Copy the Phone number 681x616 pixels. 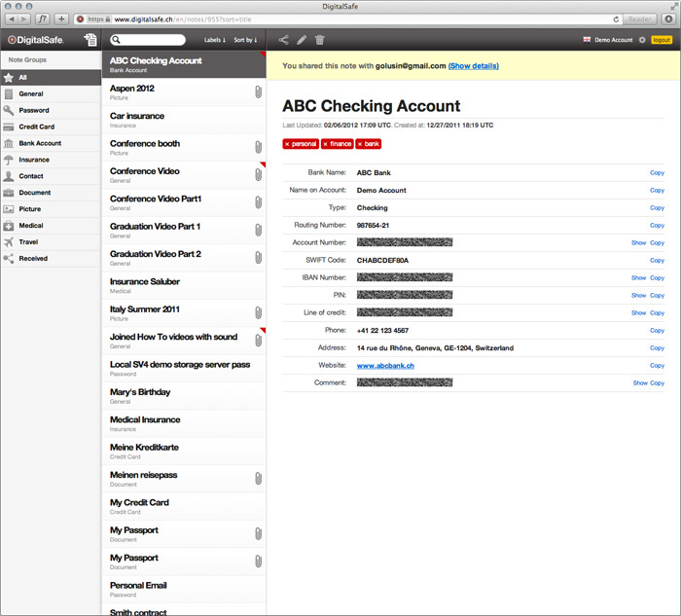click(657, 331)
